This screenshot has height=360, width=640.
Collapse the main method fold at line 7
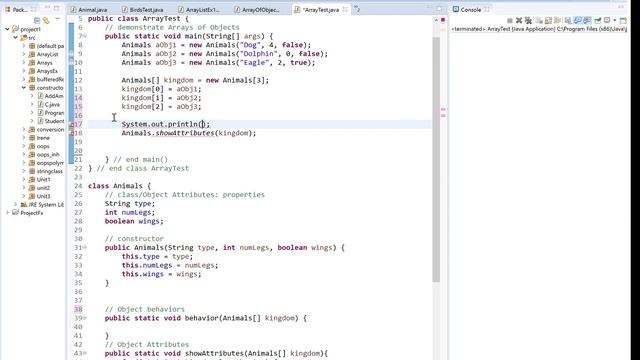pyautogui.click(x=84, y=36)
